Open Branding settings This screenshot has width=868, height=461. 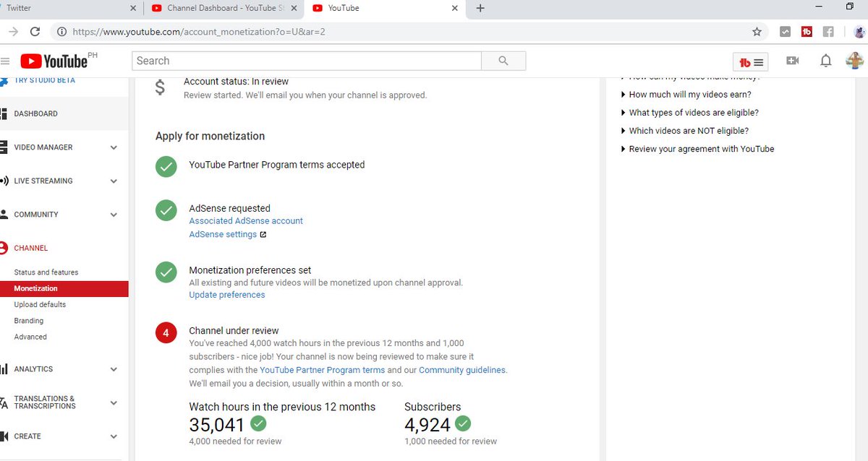point(29,321)
